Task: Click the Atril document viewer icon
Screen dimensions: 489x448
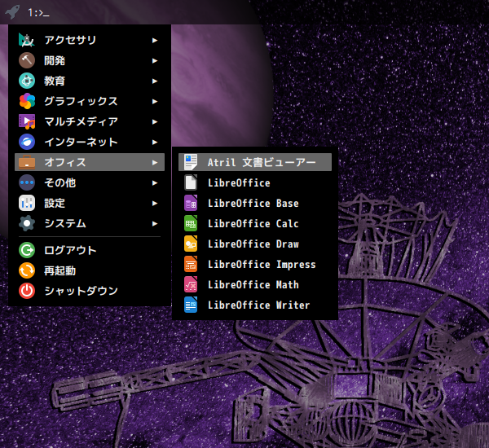Action: (x=191, y=162)
